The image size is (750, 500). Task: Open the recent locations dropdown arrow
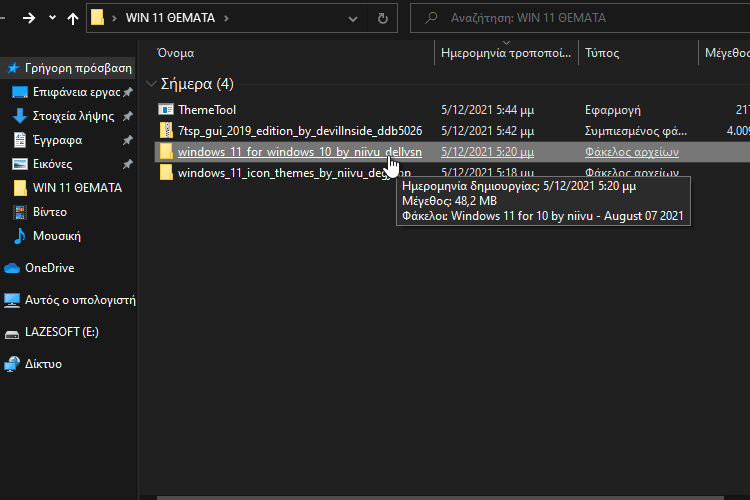pyautogui.click(x=52, y=18)
